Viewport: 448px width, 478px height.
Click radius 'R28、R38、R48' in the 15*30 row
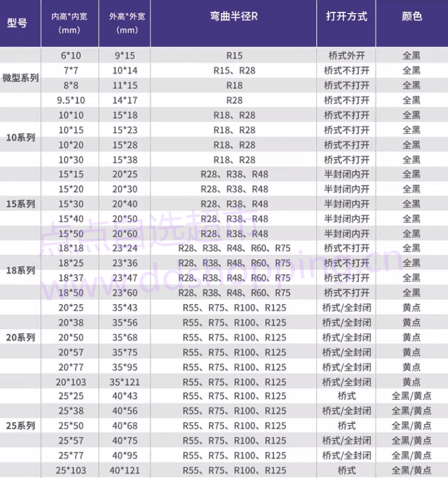click(x=234, y=204)
